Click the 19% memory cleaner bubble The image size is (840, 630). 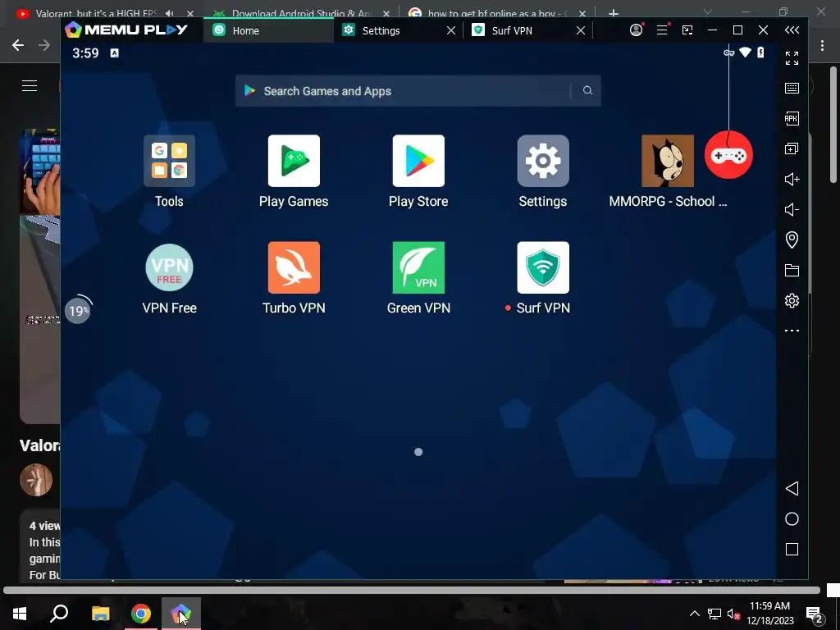78,310
